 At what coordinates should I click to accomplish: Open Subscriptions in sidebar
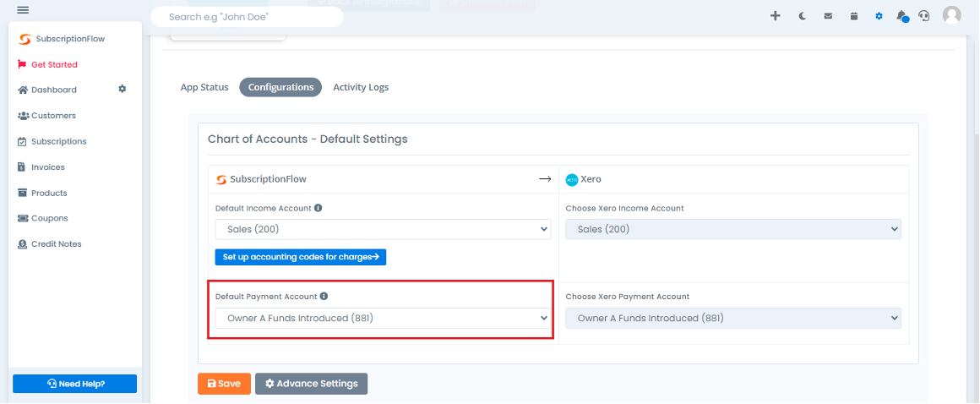click(52, 141)
